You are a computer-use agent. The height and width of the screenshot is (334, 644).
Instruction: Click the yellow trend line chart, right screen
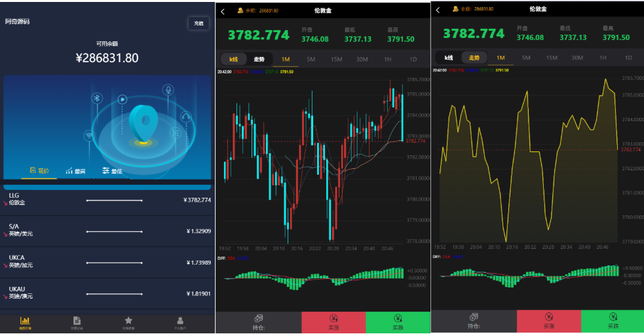point(529,160)
